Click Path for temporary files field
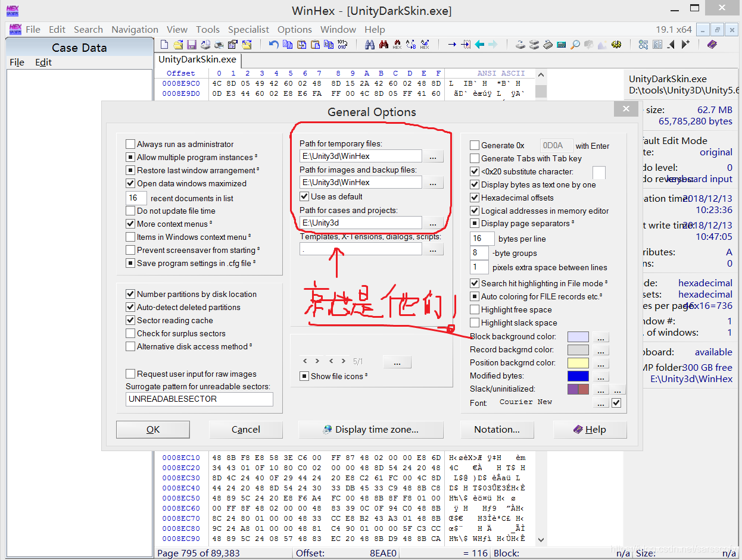Screen dimensions: 742x560 [x=360, y=157]
